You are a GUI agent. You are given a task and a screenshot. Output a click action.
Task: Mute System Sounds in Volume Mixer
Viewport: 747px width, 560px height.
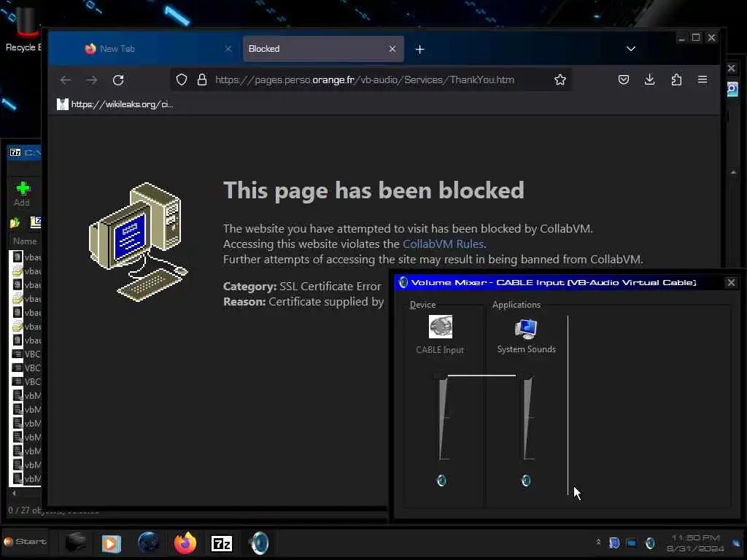point(526,481)
